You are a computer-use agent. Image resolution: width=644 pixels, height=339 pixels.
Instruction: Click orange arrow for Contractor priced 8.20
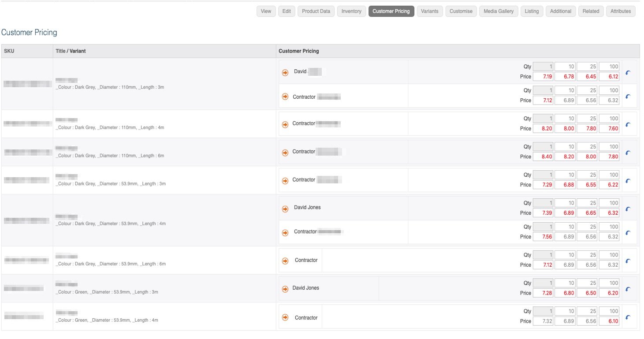pos(285,124)
